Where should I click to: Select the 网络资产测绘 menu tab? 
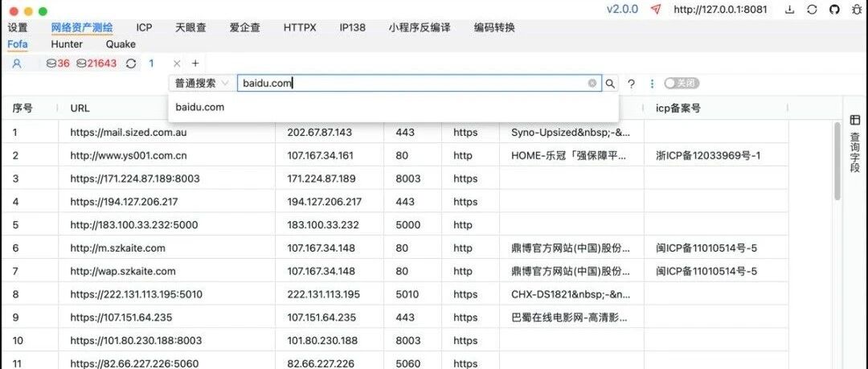coord(82,27)
